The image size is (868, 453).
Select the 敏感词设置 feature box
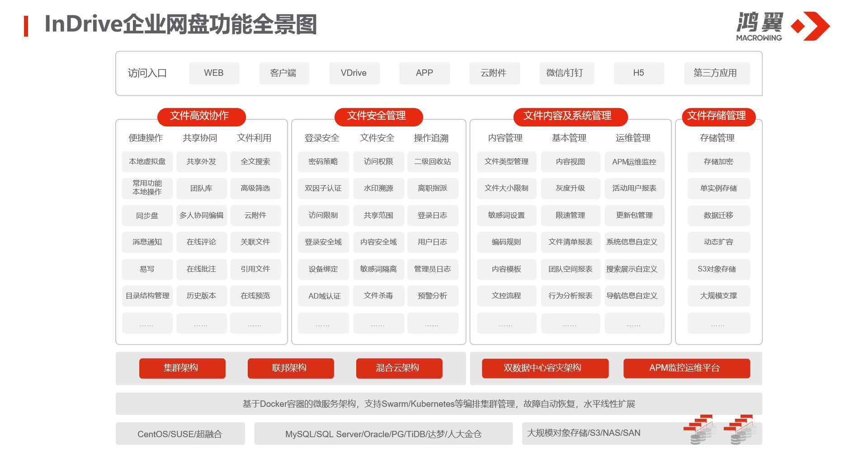point(506,215)
